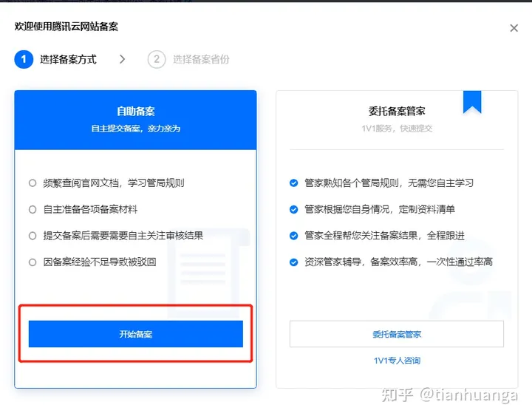Screen dimensions: 532x419
Task: Click the 开始备案 button
Action: point(136,334)
